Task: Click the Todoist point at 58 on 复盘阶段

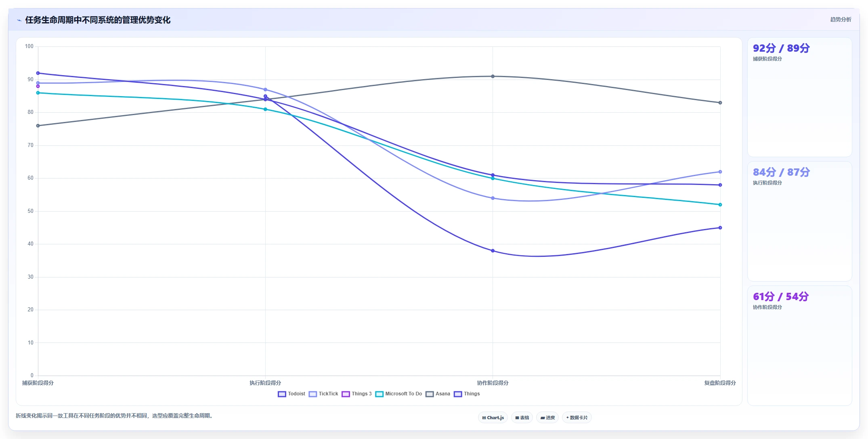Action: tap(720, 185)
